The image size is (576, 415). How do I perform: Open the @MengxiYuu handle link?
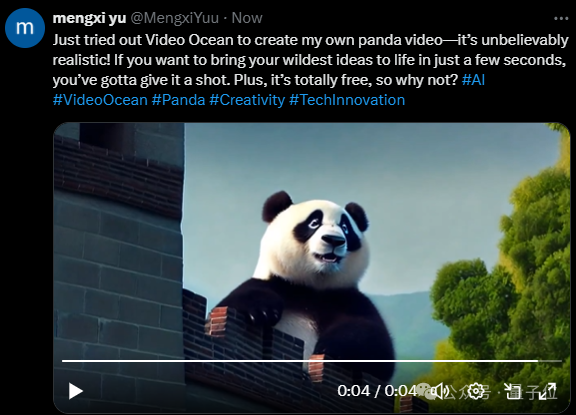(x=174, y=18)
